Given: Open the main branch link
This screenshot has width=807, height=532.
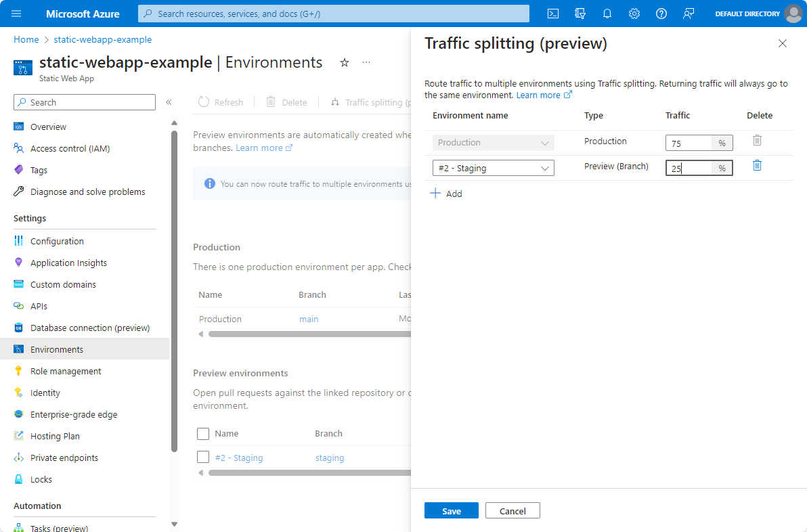Looking at the screenshot, I should pyautogui.click(x=309, y=319).
